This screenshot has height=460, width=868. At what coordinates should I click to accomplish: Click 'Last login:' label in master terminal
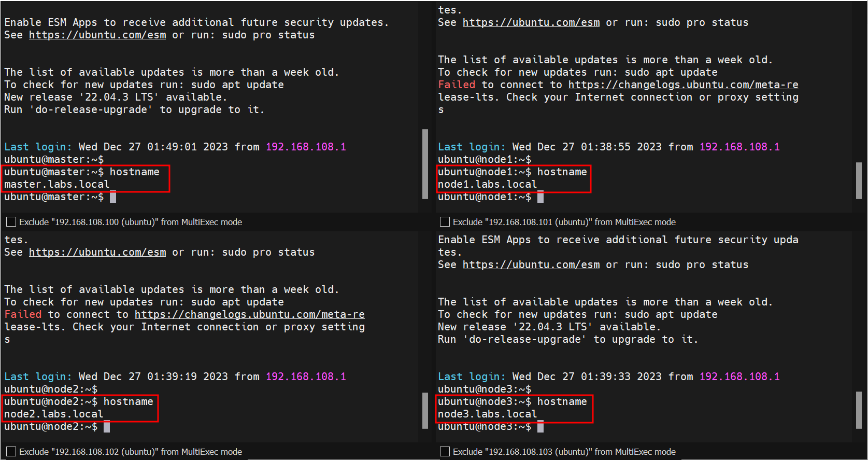click(38, 147)
